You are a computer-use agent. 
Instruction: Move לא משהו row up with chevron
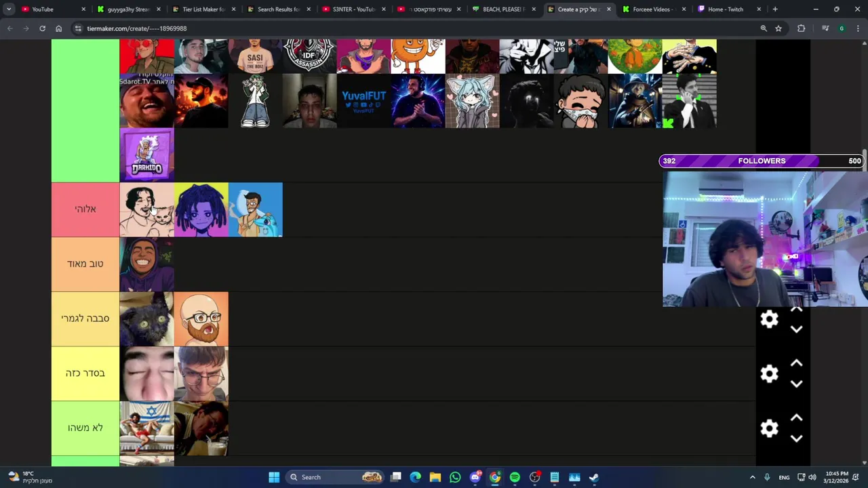(x=797, y=419)
